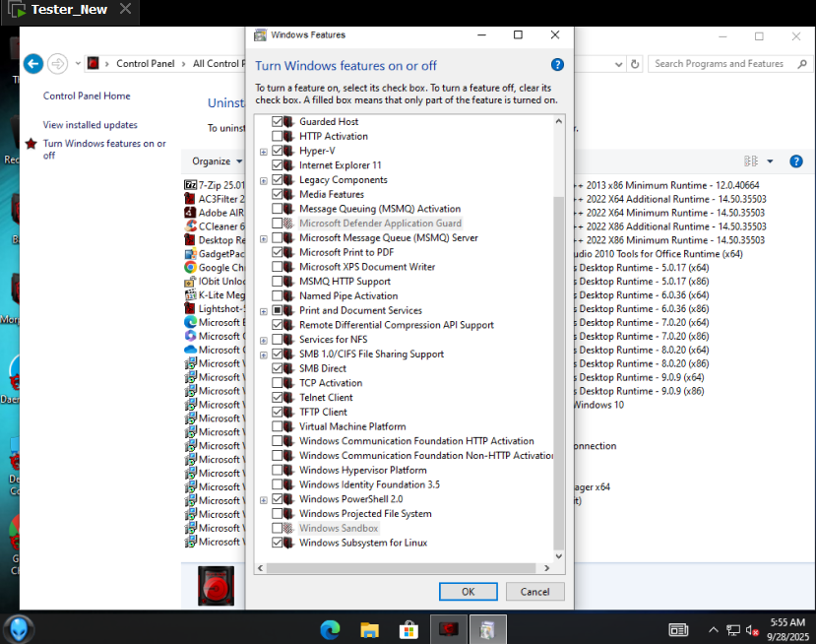Click the network tray icon
This screenshot has width=816, height=644.
pyautogui.click(x=732, y=630)
